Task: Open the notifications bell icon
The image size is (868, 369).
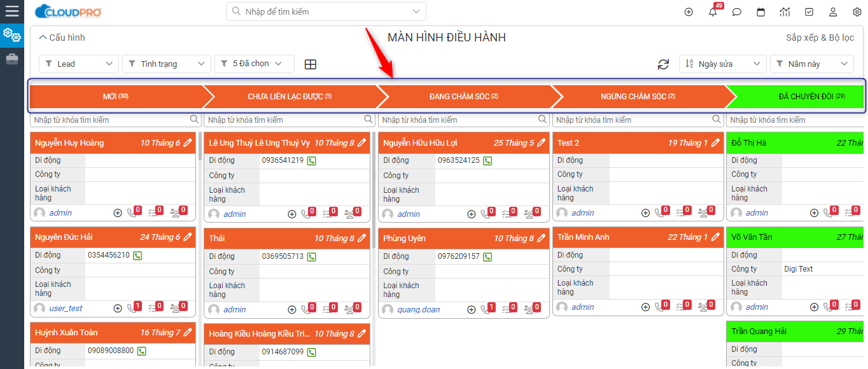Action: (713, 12)
